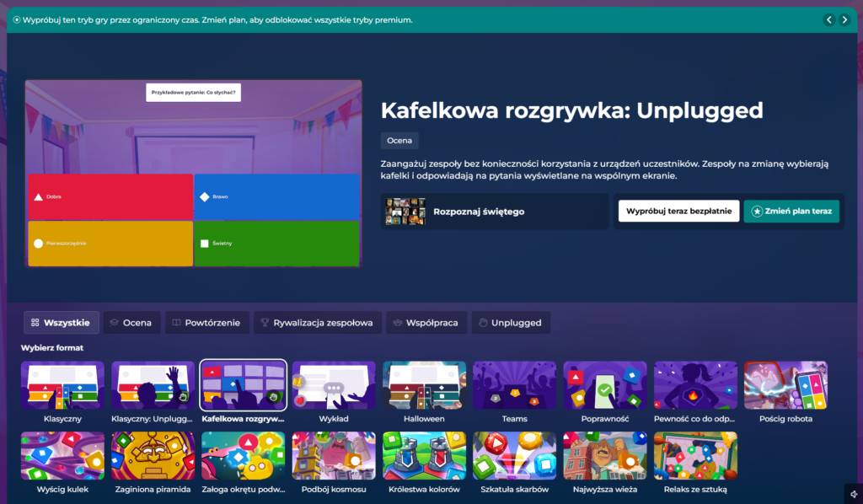
Task: Click the sample question box in preview
Action: [193, 93]
